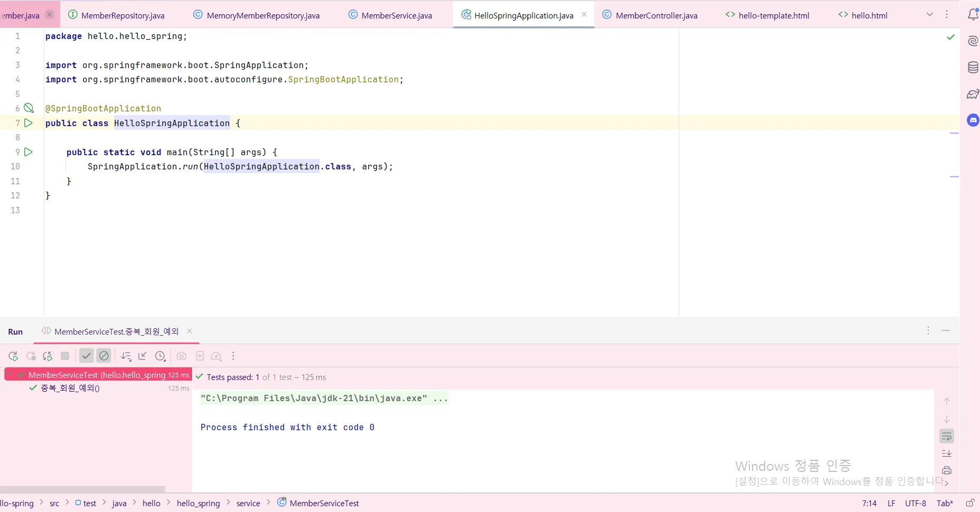Rerun the MemberServiceTest test
The height and width of the screenshot is (512, 980).
point(13,356)
